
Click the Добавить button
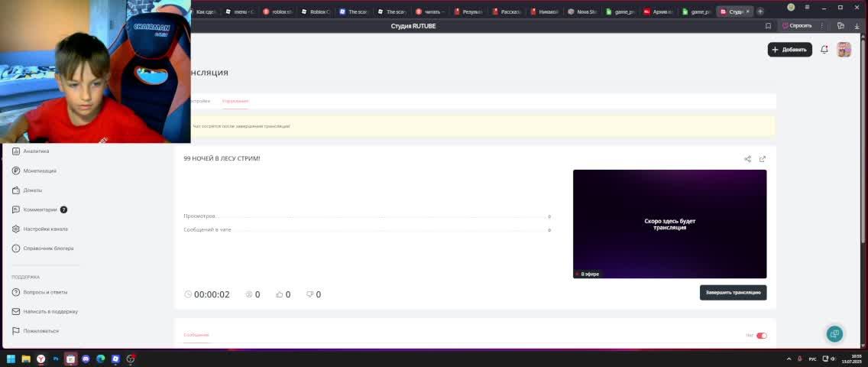(x=789, y=50)
